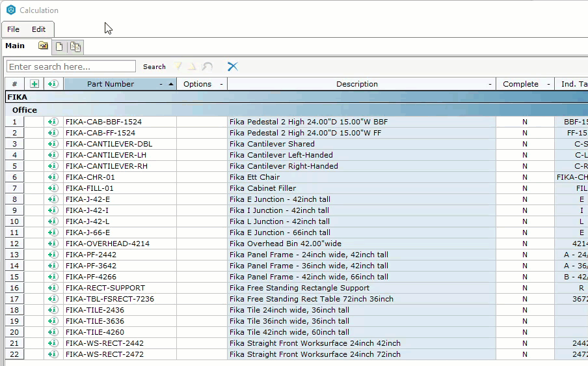The image size is (588, 366).
Task: Click the blue X clear search icon
Action: click(x=232, y=66)
